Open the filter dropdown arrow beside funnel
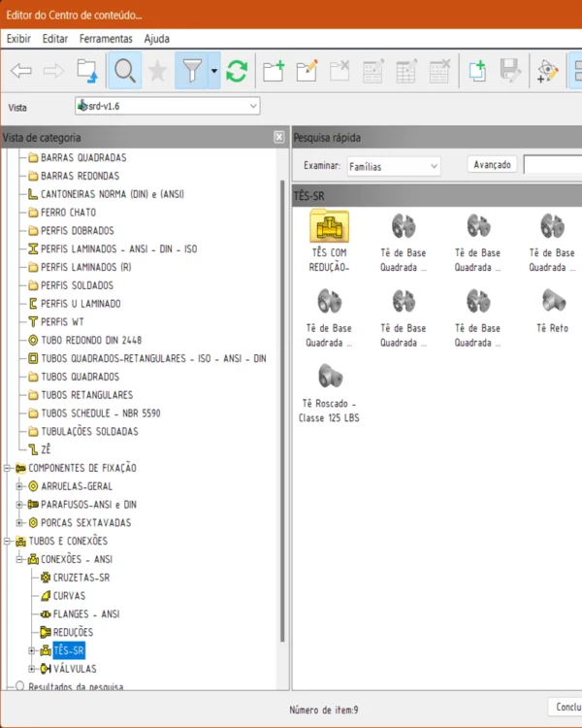 (213, 71)
